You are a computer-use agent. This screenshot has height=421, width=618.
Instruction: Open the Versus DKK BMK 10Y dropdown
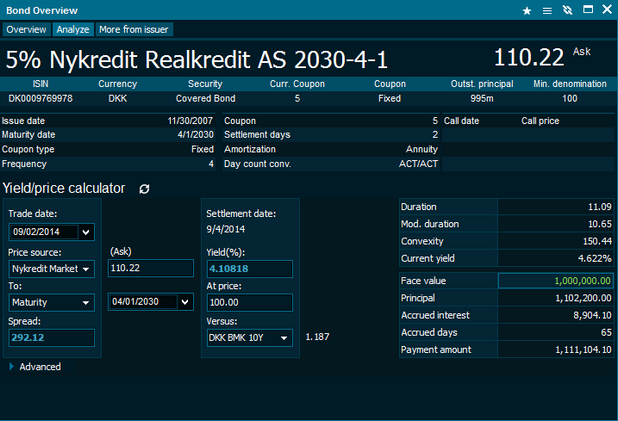(x=249, y=338)
